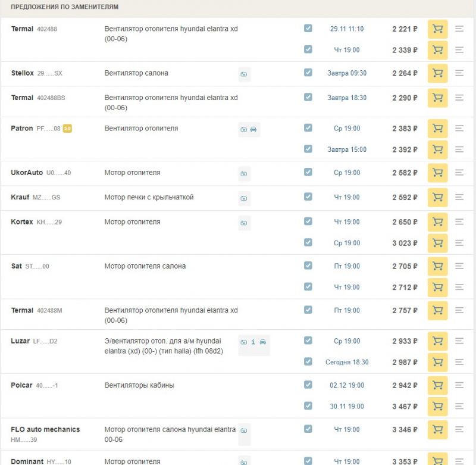The height and width of the screenshot is (465, 476).
Task: Open photo icon for the Stellox item
Action: pyautogui.click(x=244, y=74)
